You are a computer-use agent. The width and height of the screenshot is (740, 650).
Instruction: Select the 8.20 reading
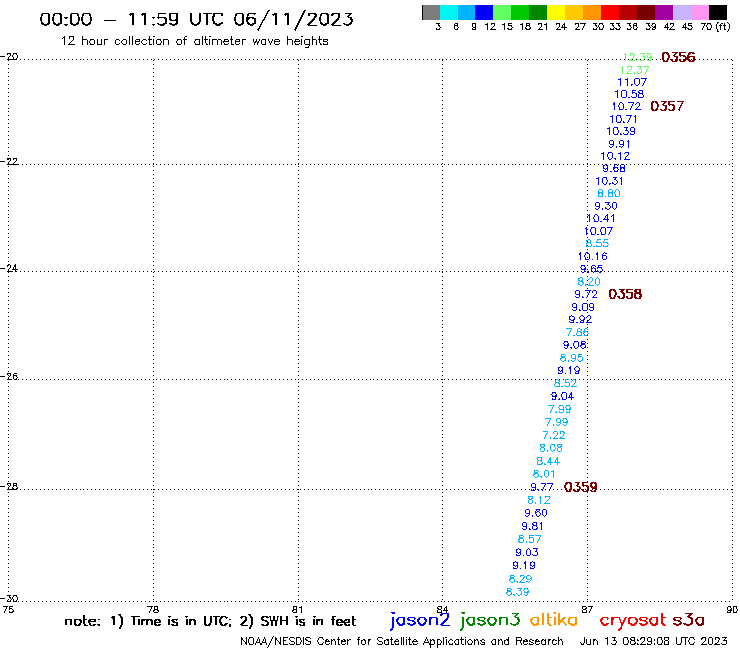click(589, 282)
